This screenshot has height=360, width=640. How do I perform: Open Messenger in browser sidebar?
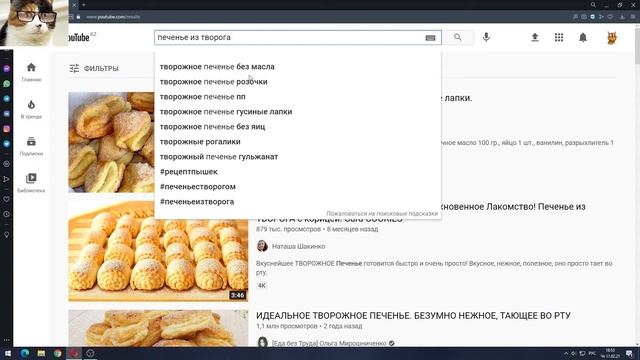click(x=7, y=69)
